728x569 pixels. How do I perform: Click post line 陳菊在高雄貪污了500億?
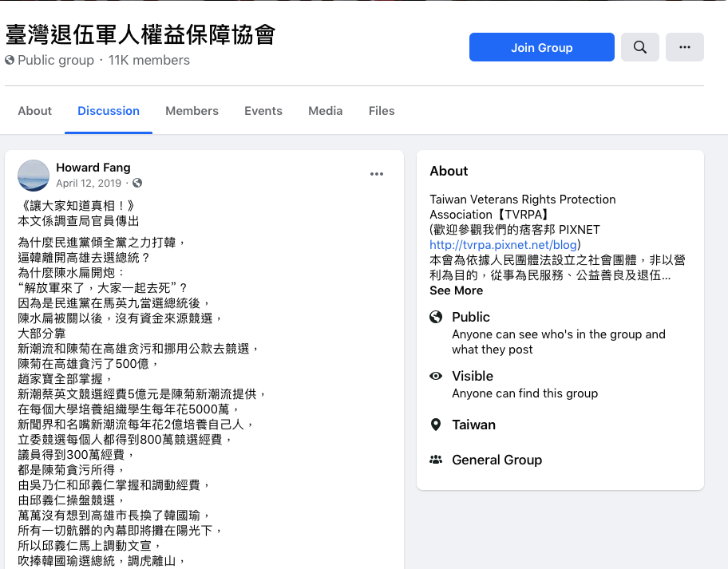[x=89, y=364]
